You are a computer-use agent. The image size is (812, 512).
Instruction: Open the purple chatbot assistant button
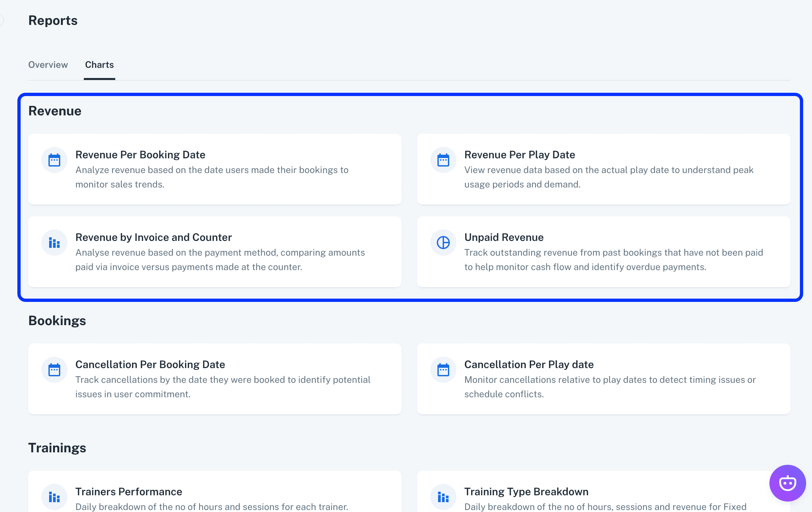(x=787, y=483)
